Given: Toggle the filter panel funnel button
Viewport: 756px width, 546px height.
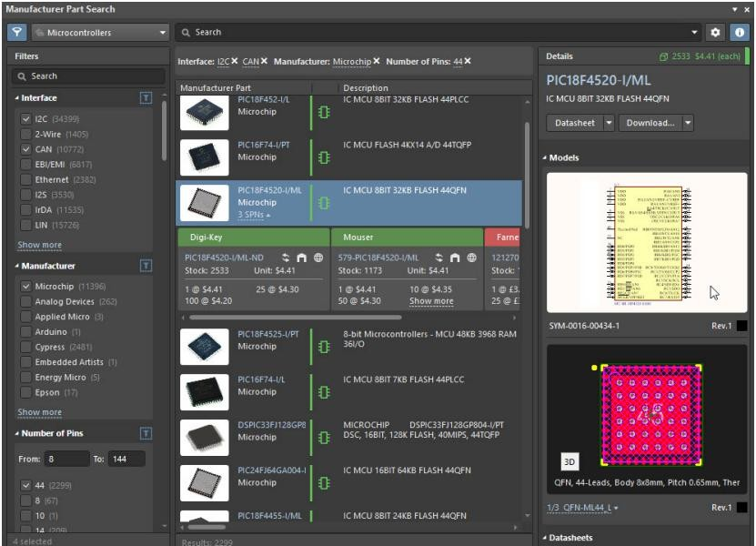Looking at the screenshot, I should click(x=17, y=33).
